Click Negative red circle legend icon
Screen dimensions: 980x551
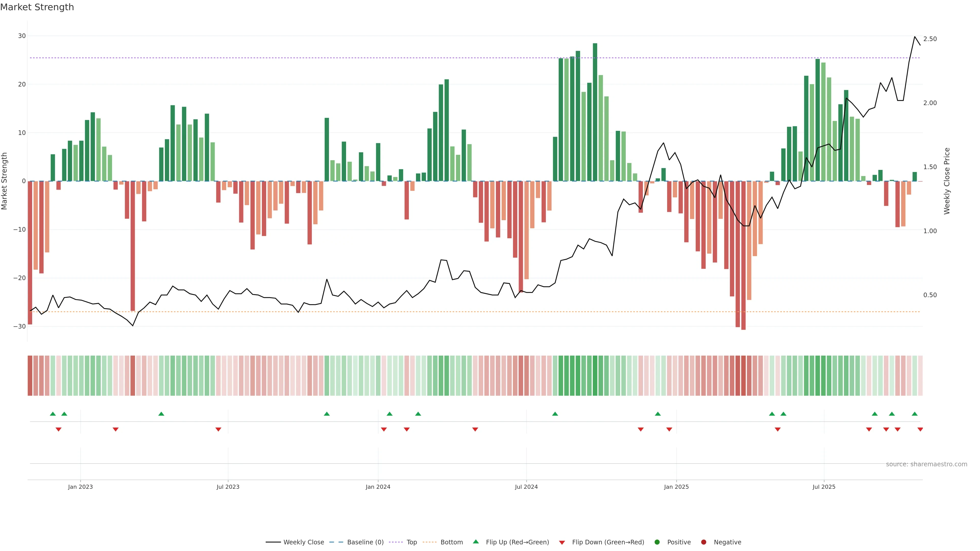703,542
